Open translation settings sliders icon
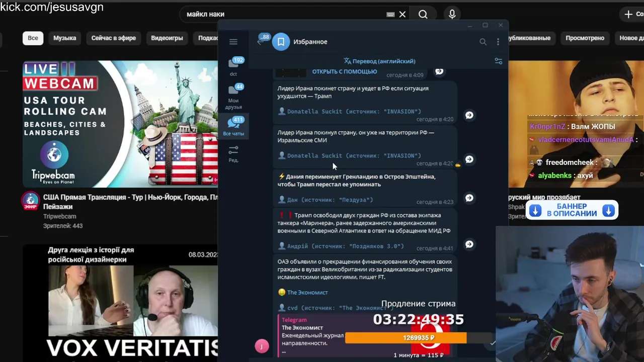Viewport: 644px width, 362px height. coord(499,61)
